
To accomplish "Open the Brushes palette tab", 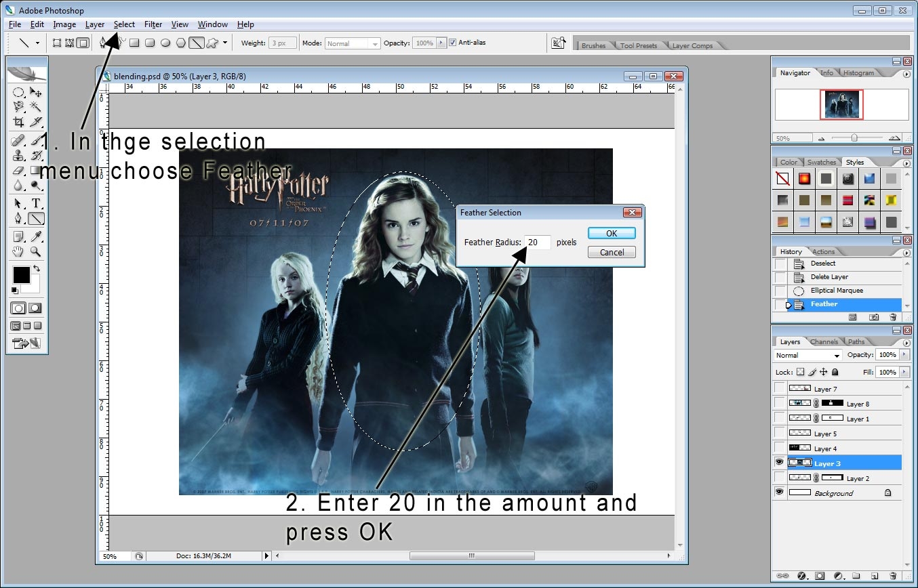I will 593,46.
